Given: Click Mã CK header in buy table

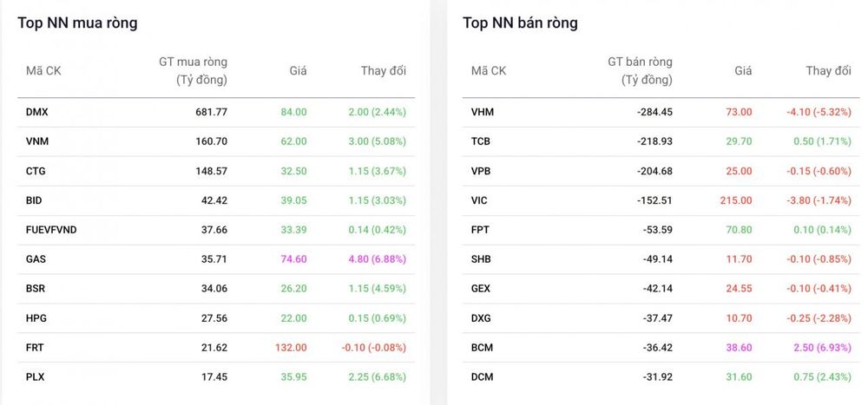Looking at the screenshot, I should coord(43,71).
